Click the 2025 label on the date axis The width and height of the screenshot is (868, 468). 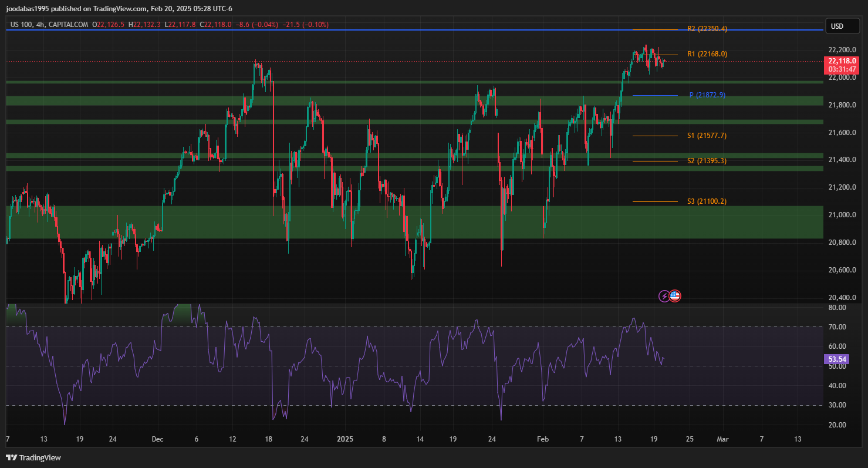346,439
